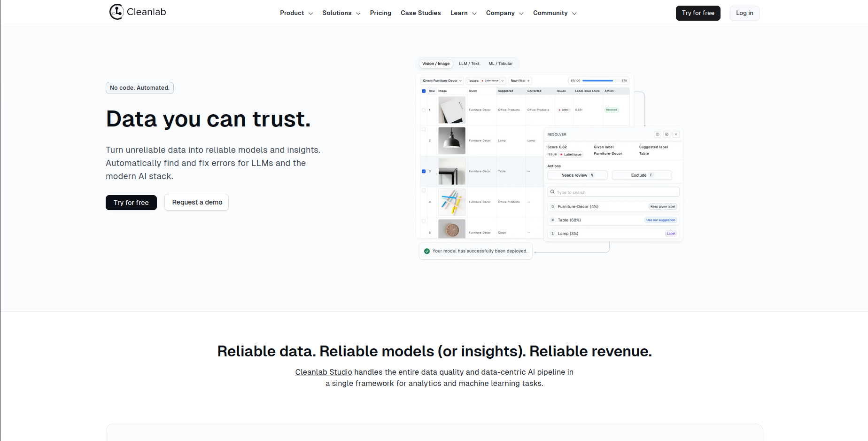Click the Exclude action button
The width and height of the screenshot is (868, 441).
(x=642, y=175)
